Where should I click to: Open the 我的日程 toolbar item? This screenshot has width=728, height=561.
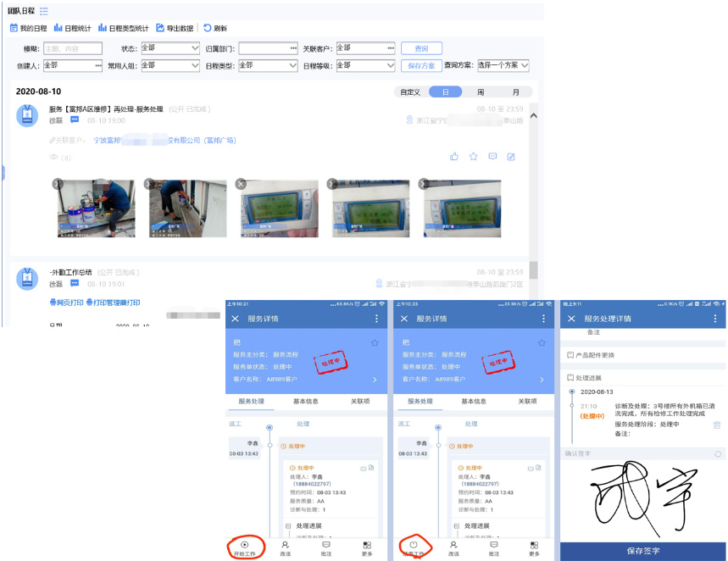pos(29,28)
